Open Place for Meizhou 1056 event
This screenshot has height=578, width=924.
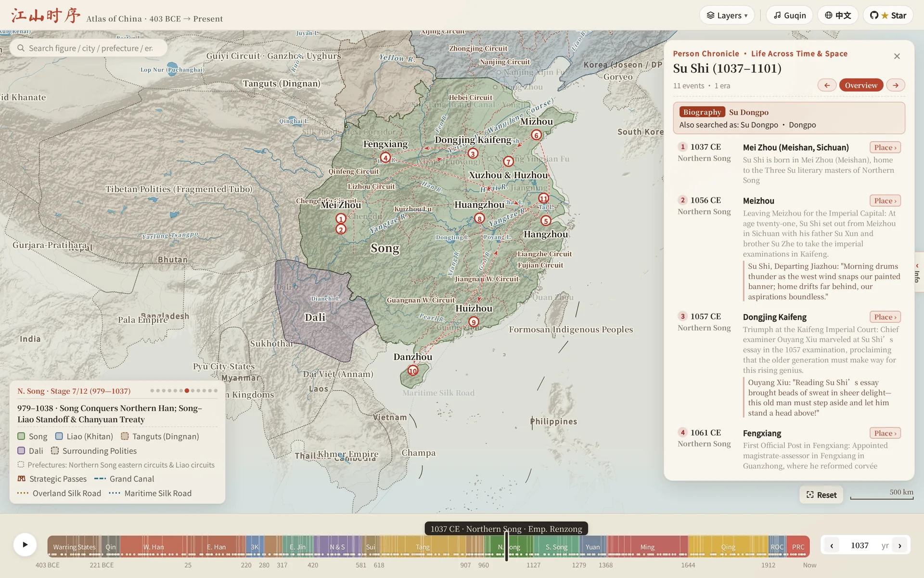pos(885,201)
